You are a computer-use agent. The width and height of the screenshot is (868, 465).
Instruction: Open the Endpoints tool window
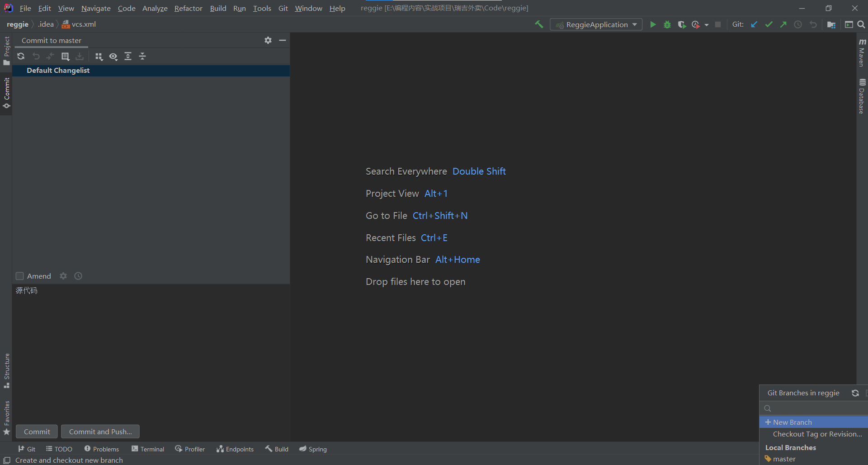[x=235, y=449]
